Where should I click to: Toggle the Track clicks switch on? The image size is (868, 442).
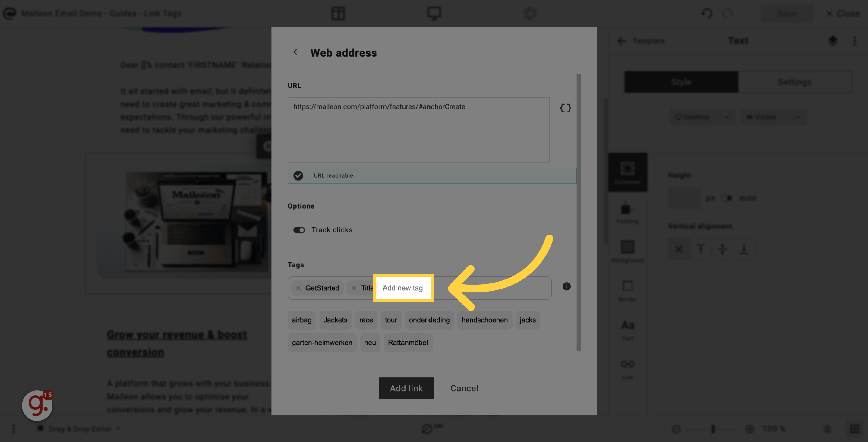pyautogui.click(x=299, y=230)
